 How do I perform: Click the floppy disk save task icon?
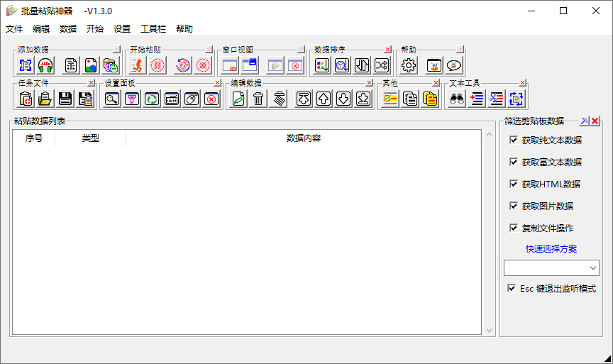[65, 99]
